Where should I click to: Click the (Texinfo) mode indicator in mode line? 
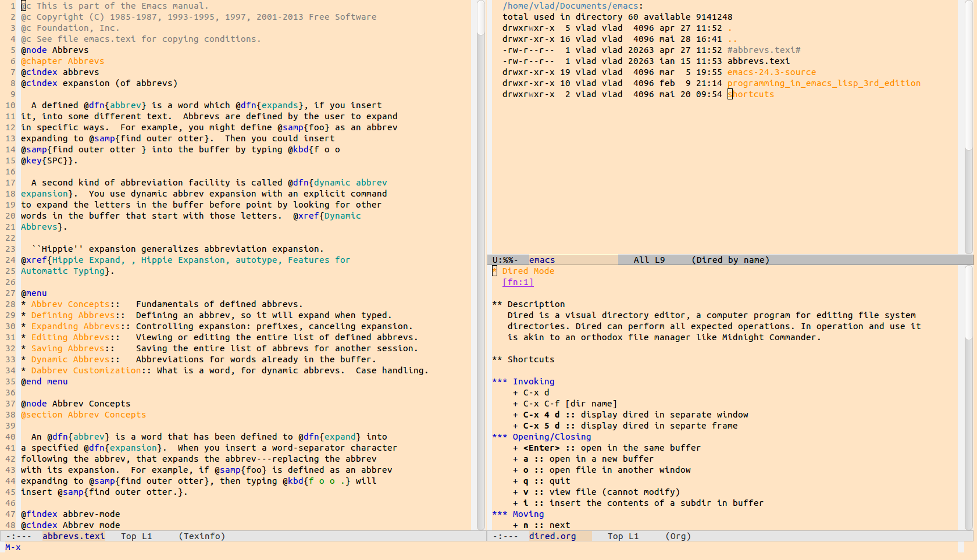(x=202, y=536)
